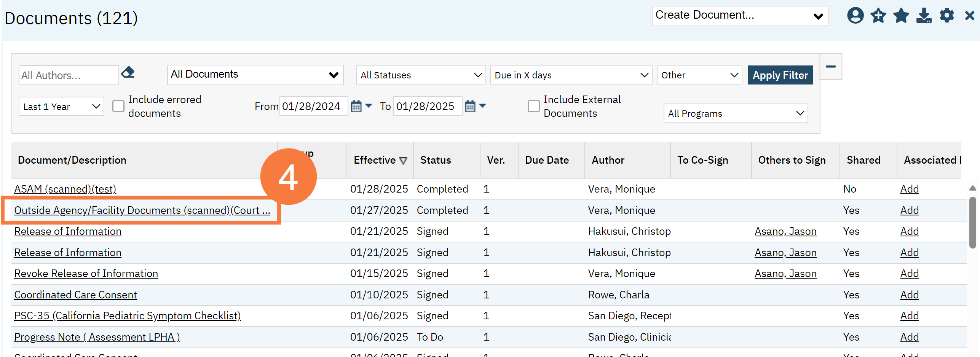The image size is (980, 357).
Task: Click the solid star favorites icon
Action: pyautogui.click(x=901, y=16)
